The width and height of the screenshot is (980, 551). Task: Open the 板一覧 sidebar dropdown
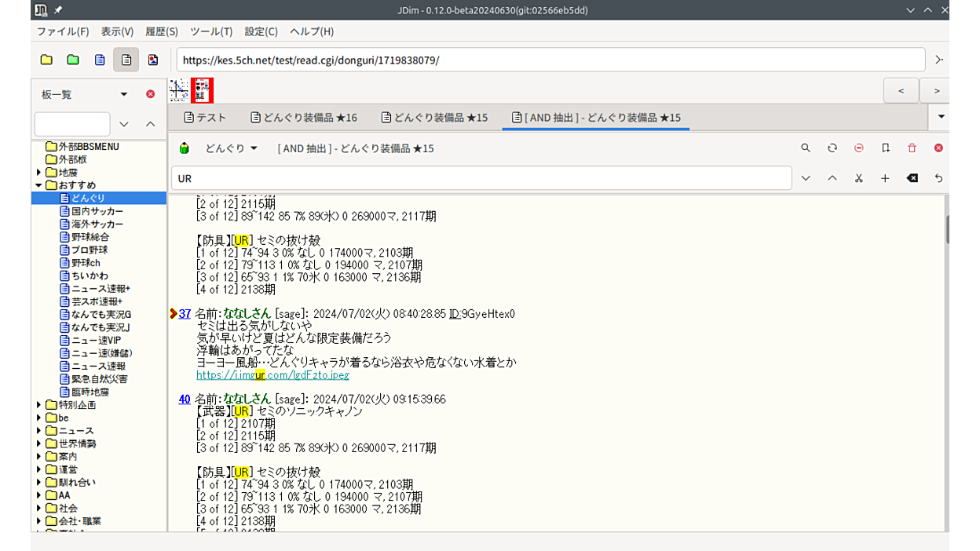123,94
